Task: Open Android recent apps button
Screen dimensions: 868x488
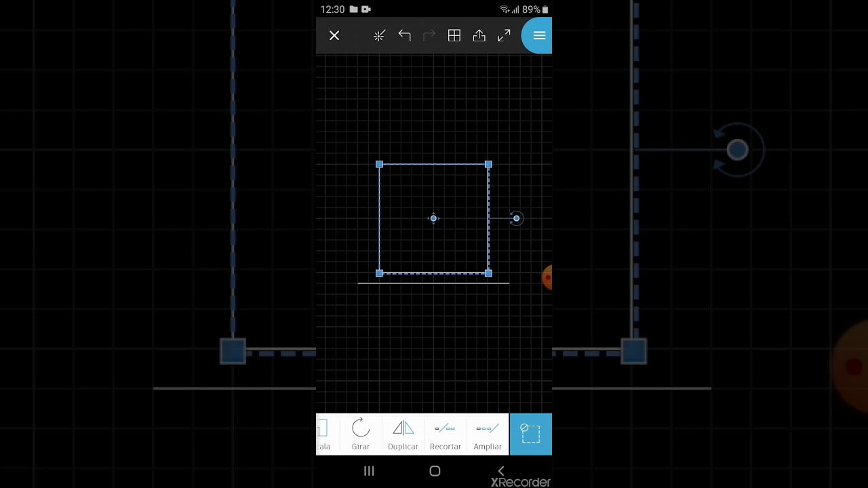Action: [x=369, y=471]
